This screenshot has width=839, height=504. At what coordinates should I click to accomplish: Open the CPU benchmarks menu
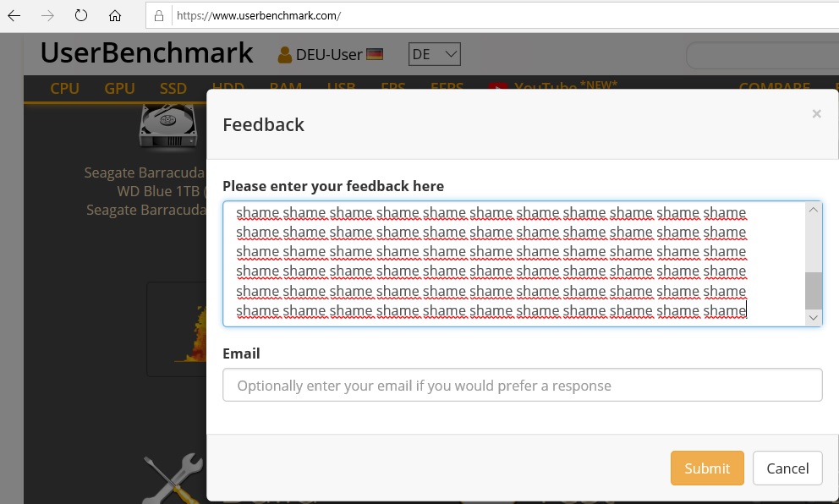[64, 88]
